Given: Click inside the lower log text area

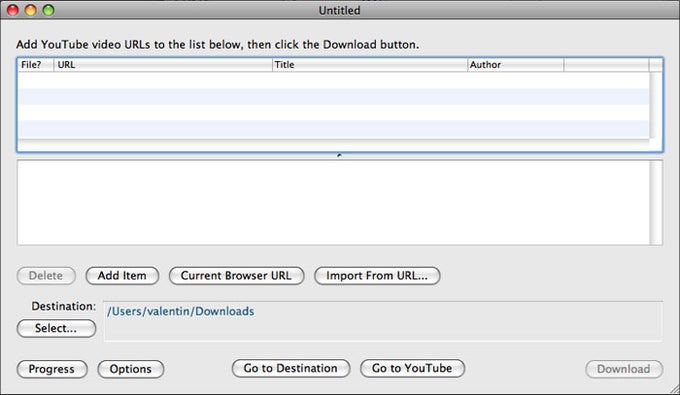Looking at the screenshot, I should [x=333, y=202].
